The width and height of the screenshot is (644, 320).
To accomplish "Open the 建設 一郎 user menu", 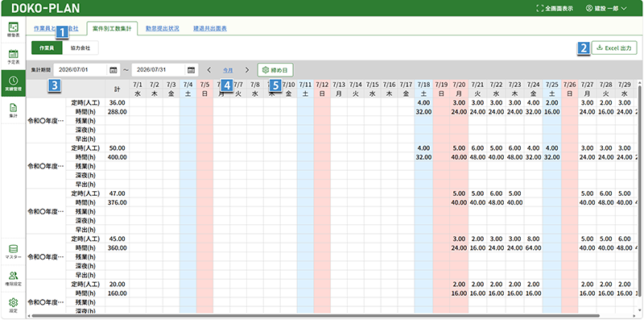I will coord(607,8).
